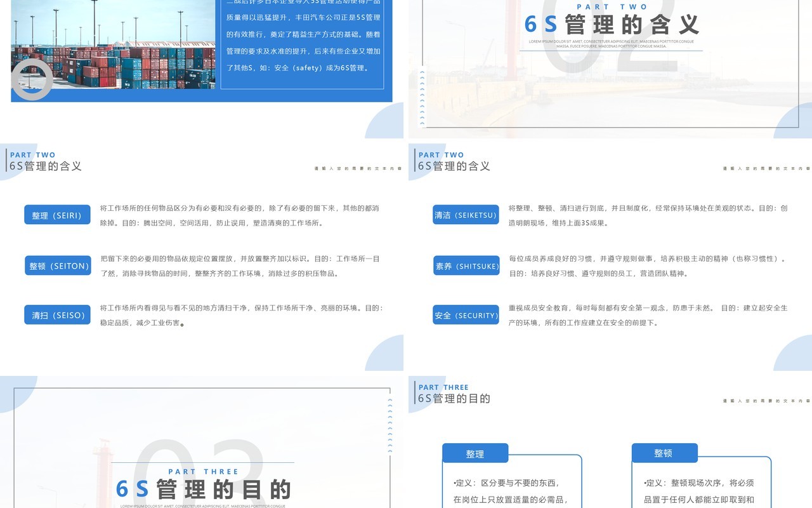Click the small 6S管理的目的 header above the 整理 card
812x508 pixels.
pos(454,399)
